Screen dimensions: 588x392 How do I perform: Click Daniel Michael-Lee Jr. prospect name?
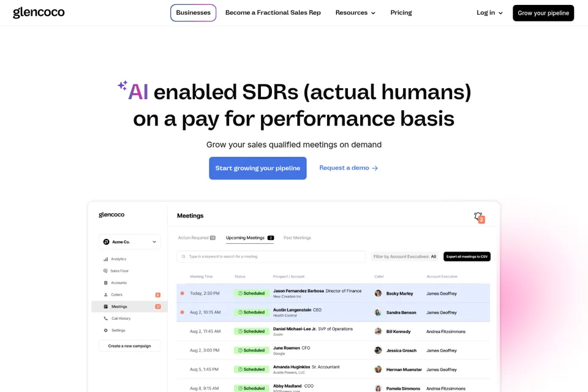click(x=295, y=329)
